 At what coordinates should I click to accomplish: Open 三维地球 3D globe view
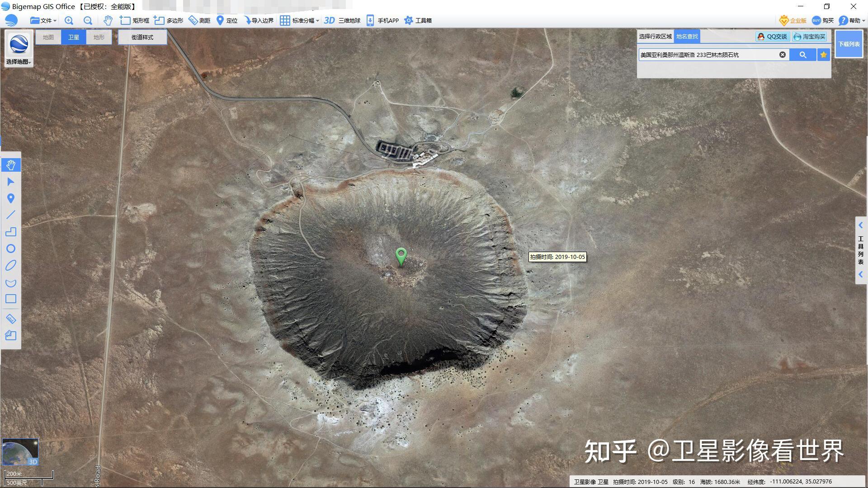point(342,20)
